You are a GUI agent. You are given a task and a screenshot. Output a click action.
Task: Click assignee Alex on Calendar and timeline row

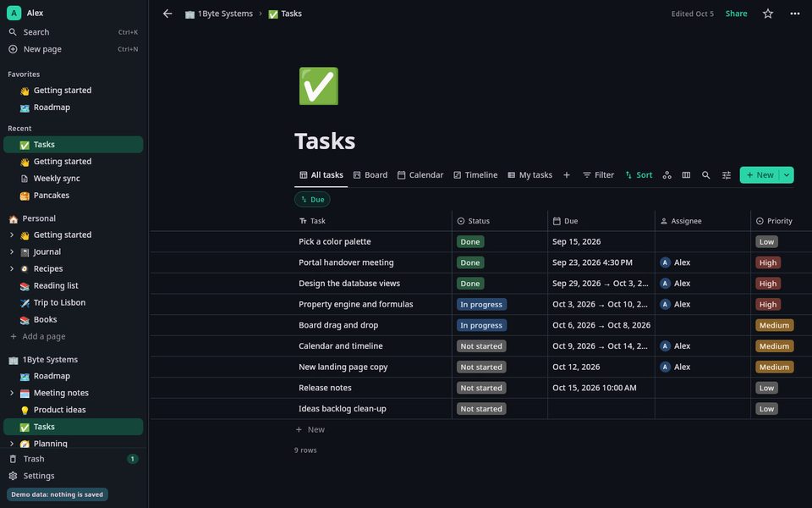[x=675, y=346]
